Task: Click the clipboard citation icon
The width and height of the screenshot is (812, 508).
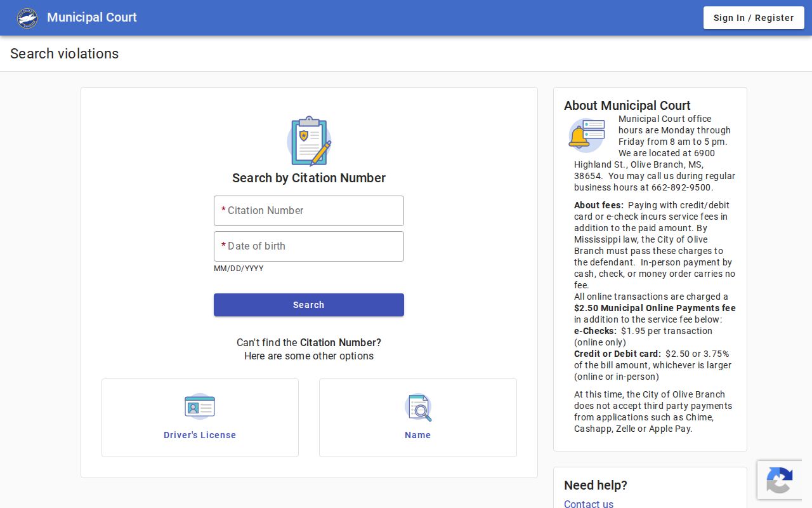Action: [309, 141]
